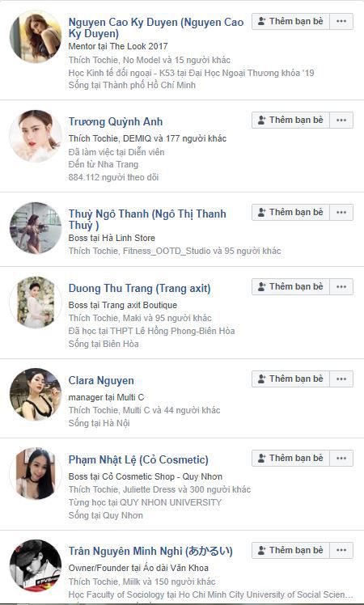This screenshot has height=605, width=364.
Task: Visit the Duong Thu Trang (Trang axit) profile
Action: point(139,289)
